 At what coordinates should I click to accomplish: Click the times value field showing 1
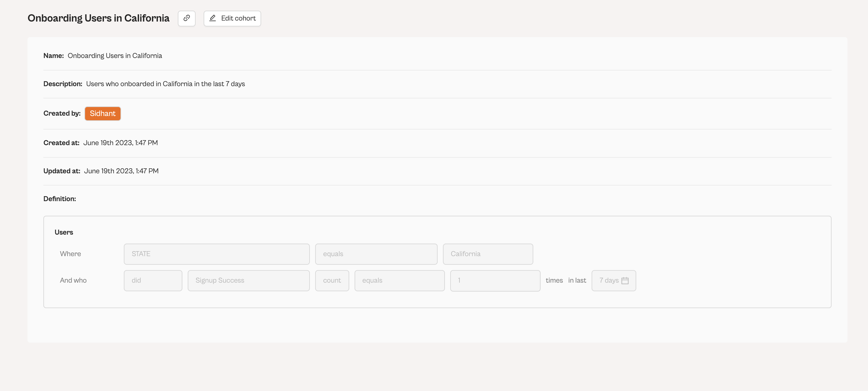(x=495, y=281)
